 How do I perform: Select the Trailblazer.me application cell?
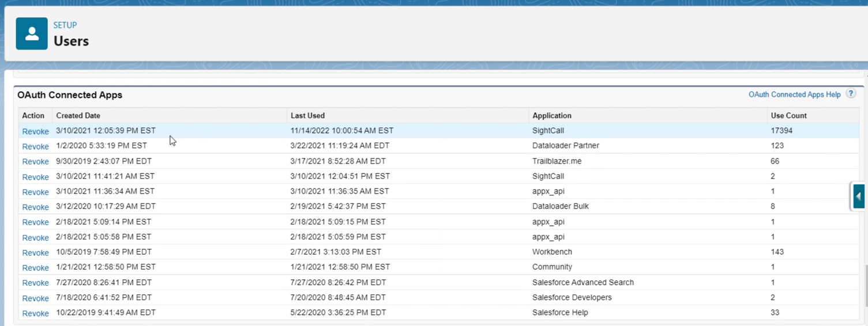[x=557, y=161]
